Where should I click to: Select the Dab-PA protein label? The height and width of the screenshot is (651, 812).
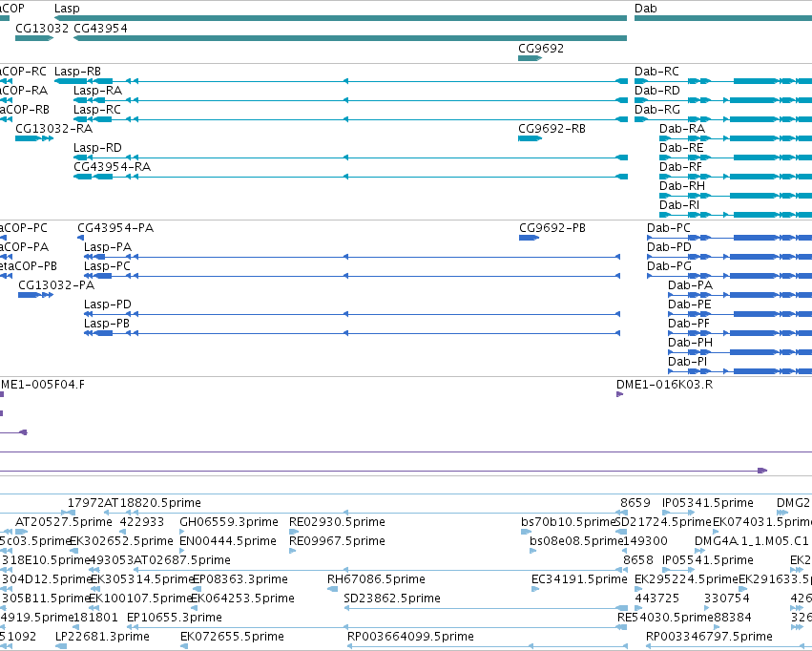(x=690, y=285)
